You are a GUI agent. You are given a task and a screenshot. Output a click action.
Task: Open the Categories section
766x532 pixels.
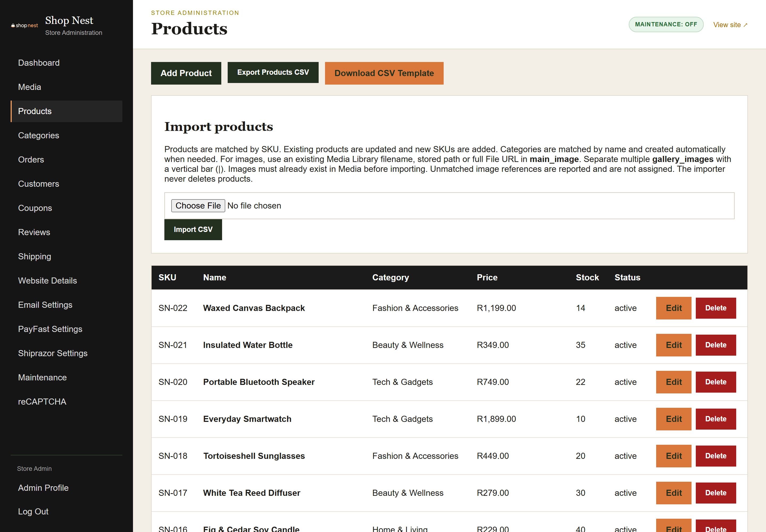(66, 135)
